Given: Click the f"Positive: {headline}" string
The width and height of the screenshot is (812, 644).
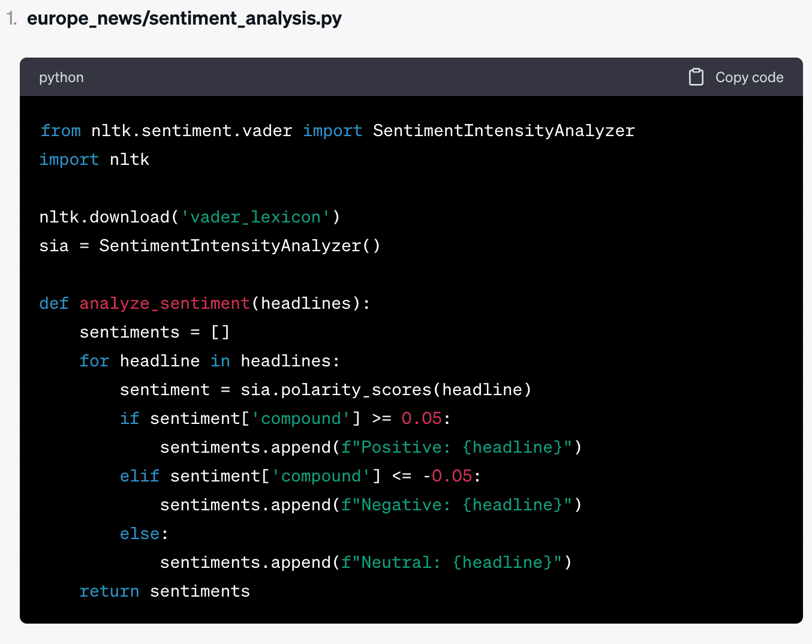Looking at the screenshot, I should pos(456,447).
